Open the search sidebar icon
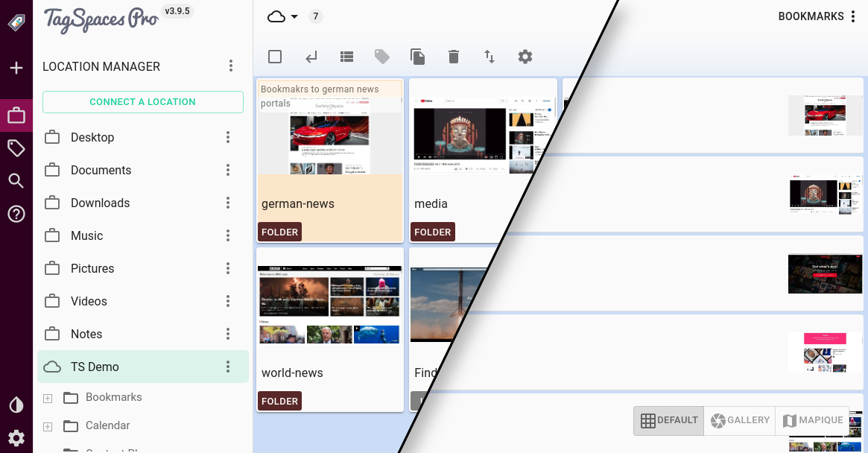The width and height of the screenshot is (868, 453). click(x=16, y=181)
